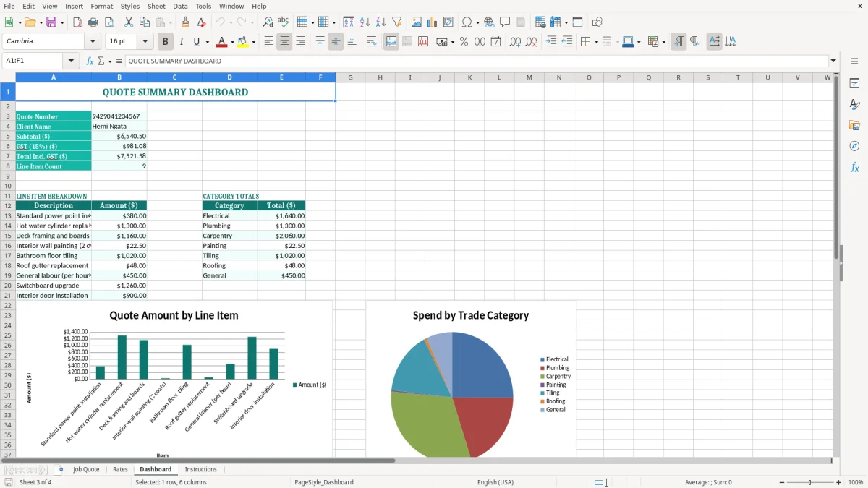Open the Font Size dropdown arrow
The height and width of the screenshot is (488, 868).
[145, 41]
